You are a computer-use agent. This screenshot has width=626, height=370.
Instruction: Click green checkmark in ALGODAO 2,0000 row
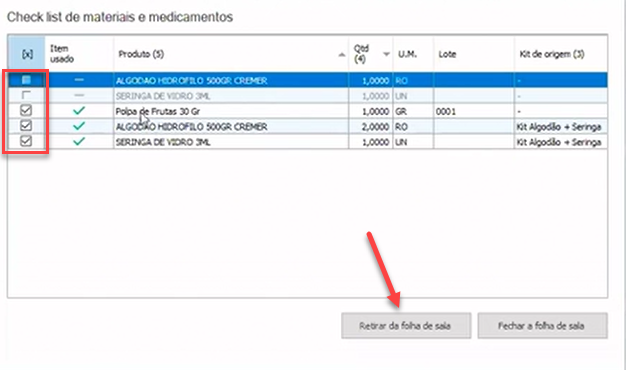(x=79, y=126)
